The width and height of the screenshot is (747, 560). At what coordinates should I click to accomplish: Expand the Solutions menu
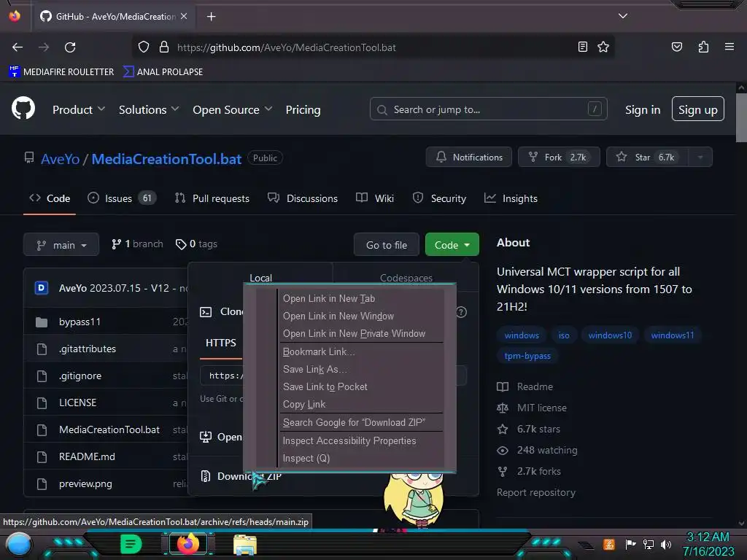(x=149, y=110)
